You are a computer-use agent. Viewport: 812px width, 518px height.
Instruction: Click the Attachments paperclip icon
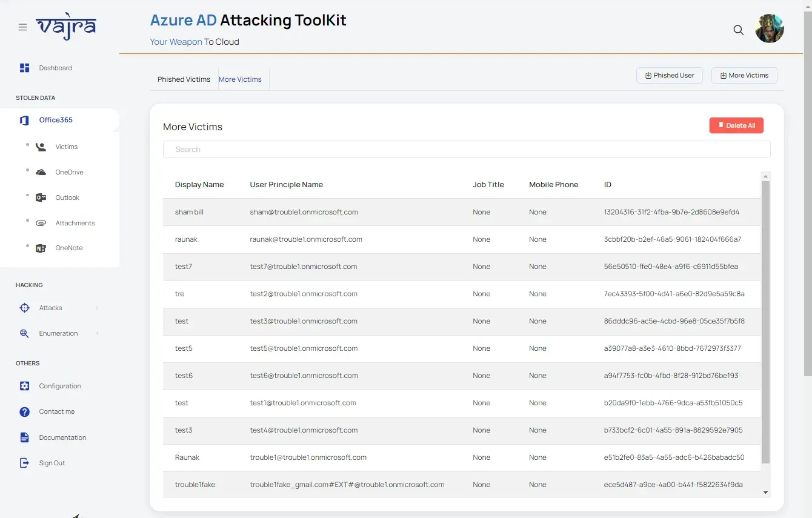pos(41,223)
